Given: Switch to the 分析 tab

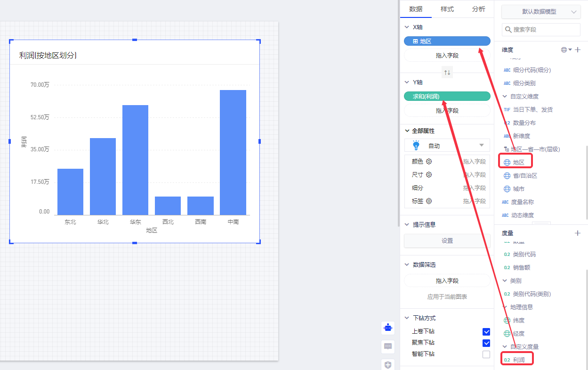Looking at the screenshot, I should tap(478, 9).
